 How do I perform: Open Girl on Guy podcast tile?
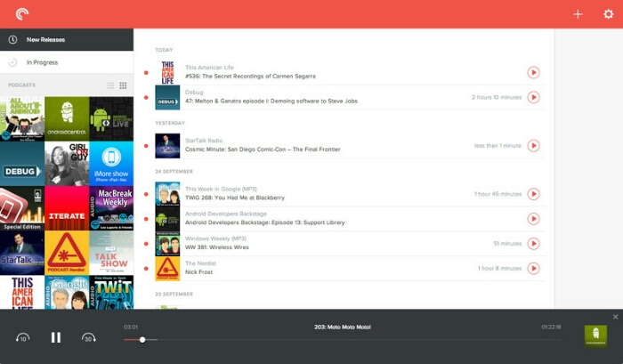pyautogui.click(x=67, y=164)
